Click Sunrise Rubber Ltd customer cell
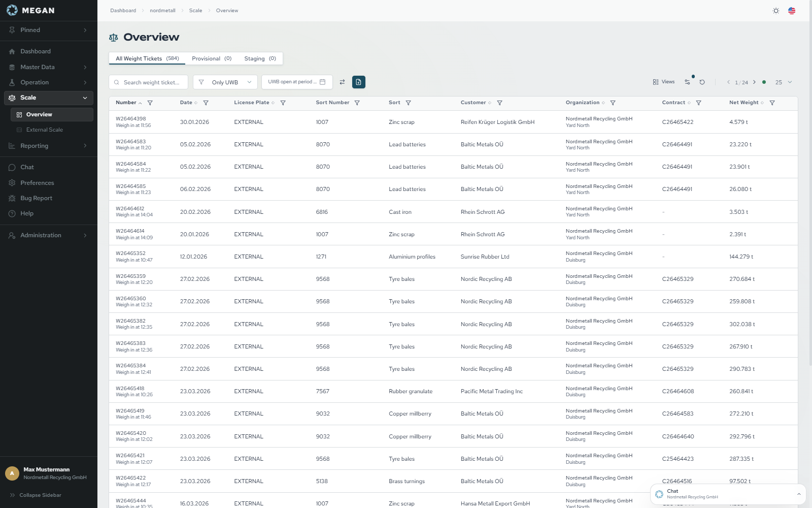Image resolution: width=812 pixels, height=508 pixels. tap(485, 257)
